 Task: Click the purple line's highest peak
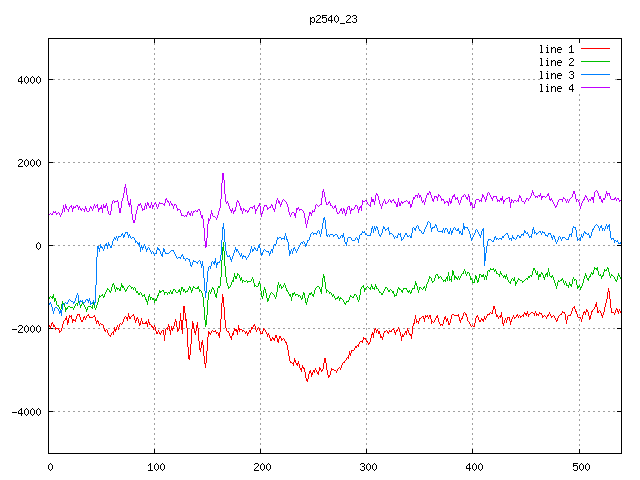(x=222, y=174)
